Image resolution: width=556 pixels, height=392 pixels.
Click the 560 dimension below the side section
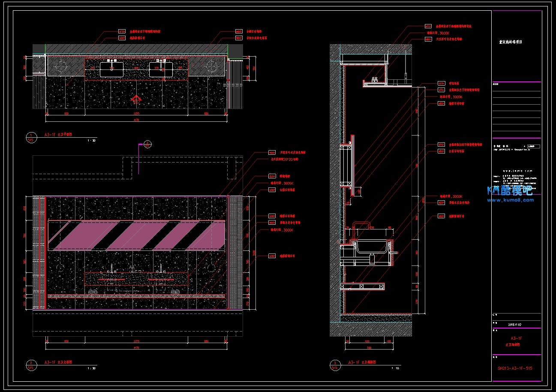pyautogui.click(x=370, y=347)
